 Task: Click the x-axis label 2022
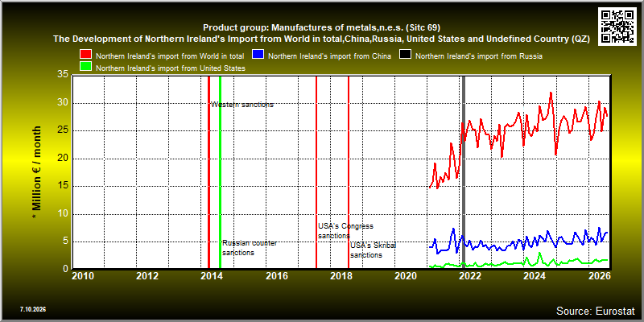pos(470,275)
